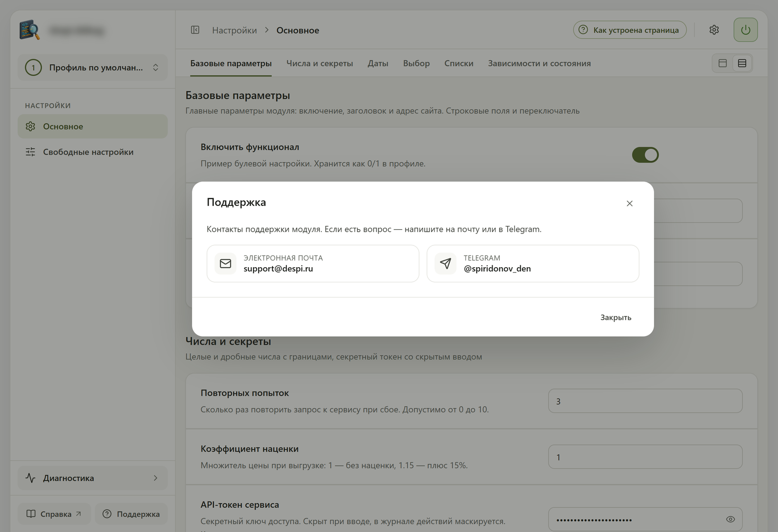Switch to single-panel layout view icon
The height and width of the screenshot is (532, 778).
pos(723,63)
